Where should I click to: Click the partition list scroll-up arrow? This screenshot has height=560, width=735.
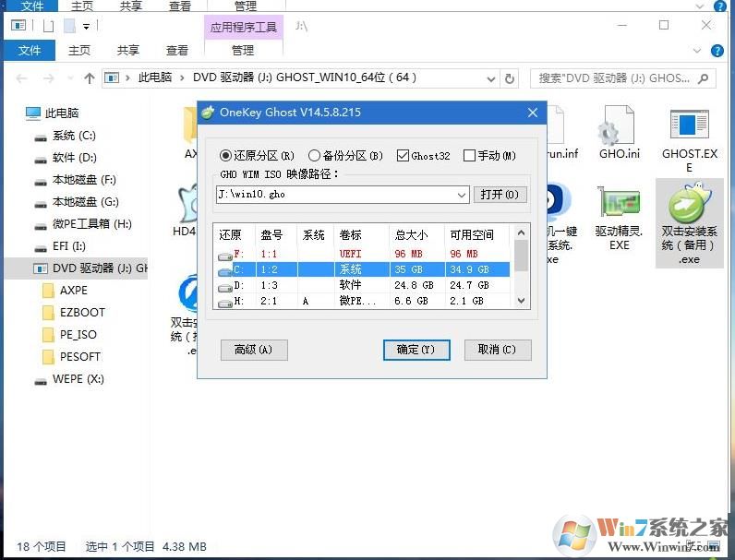pos(522,232)
